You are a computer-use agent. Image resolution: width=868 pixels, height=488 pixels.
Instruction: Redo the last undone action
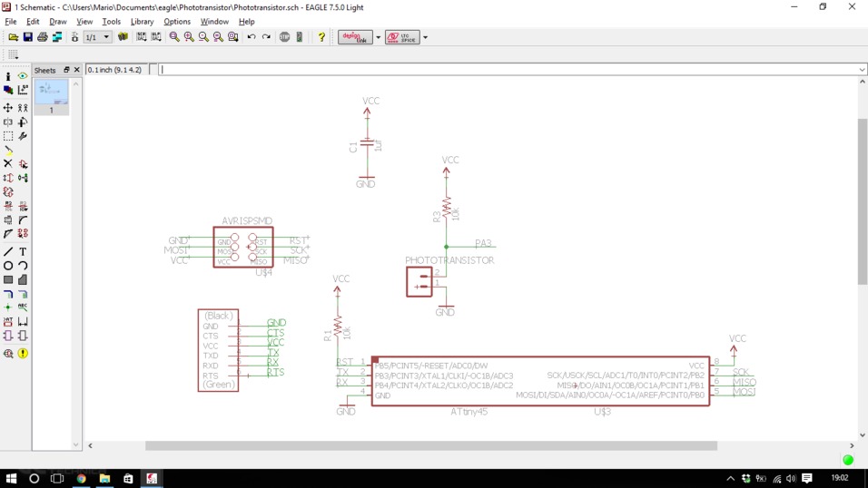point(266,37)
